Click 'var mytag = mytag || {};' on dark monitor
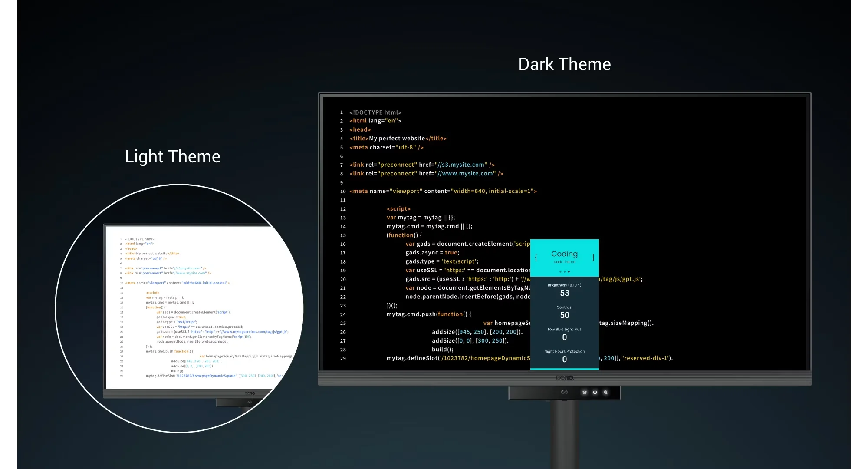The image size is (868, 469). click(421, 218)
